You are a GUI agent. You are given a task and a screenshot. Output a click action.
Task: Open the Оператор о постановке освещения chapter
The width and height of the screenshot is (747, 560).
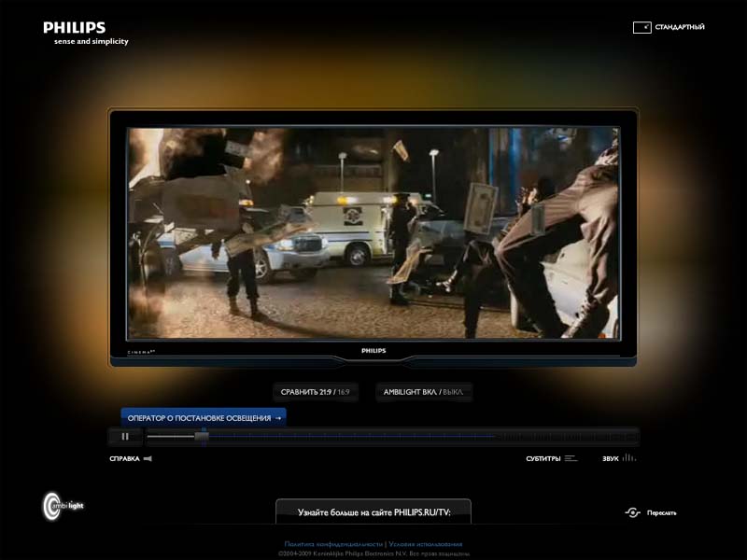pos(203,418)
